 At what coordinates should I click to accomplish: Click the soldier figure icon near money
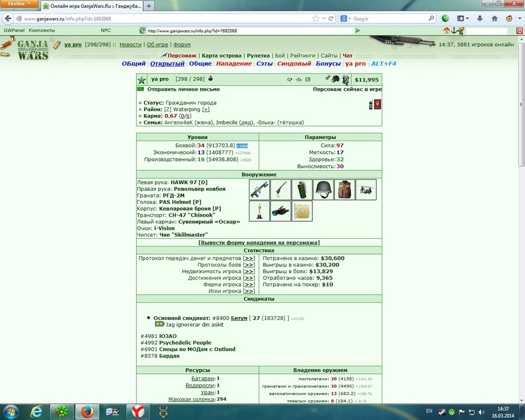(345, 80)
